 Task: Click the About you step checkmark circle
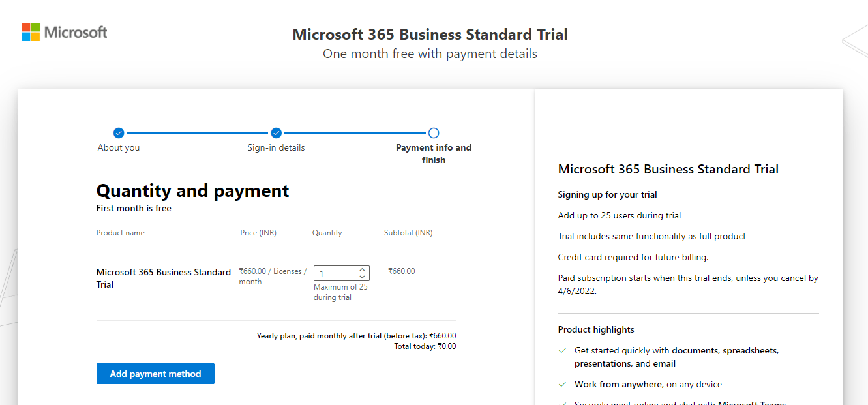[119, 133]
